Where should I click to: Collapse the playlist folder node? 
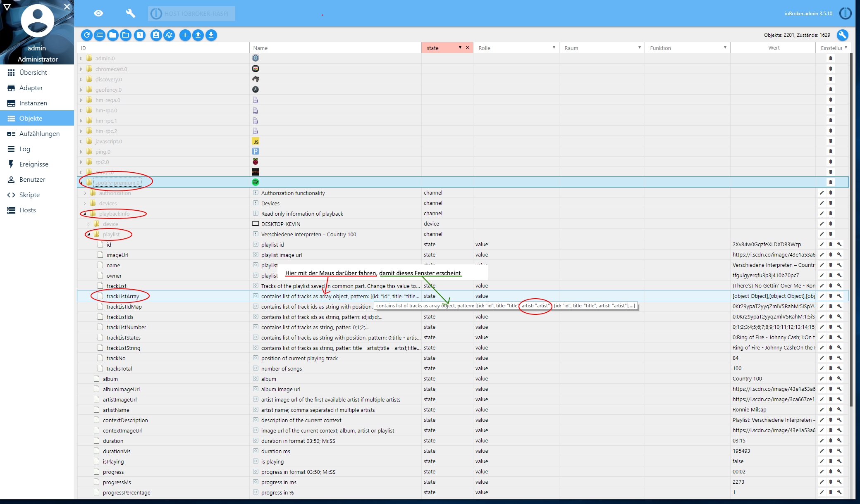tap(88, 235)
